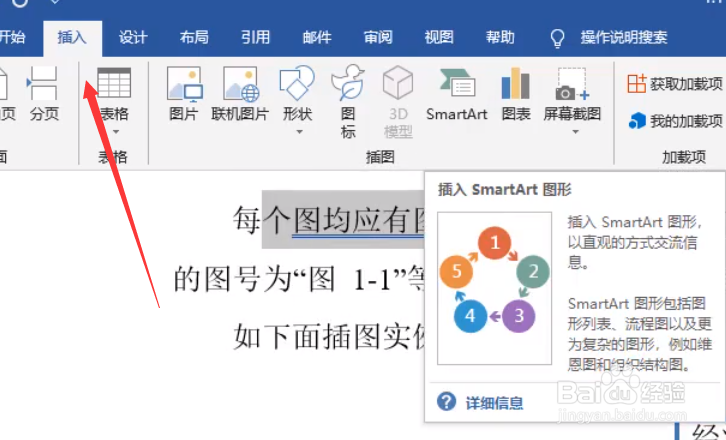Open the 引用 tab

pyautogui.click(x=256, y=37)
